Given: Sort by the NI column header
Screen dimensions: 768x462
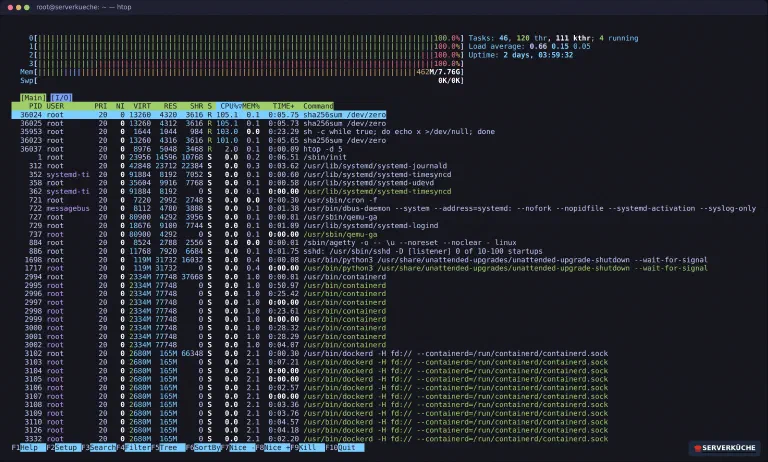Looking at the screenshot, I should coord(120,106).
